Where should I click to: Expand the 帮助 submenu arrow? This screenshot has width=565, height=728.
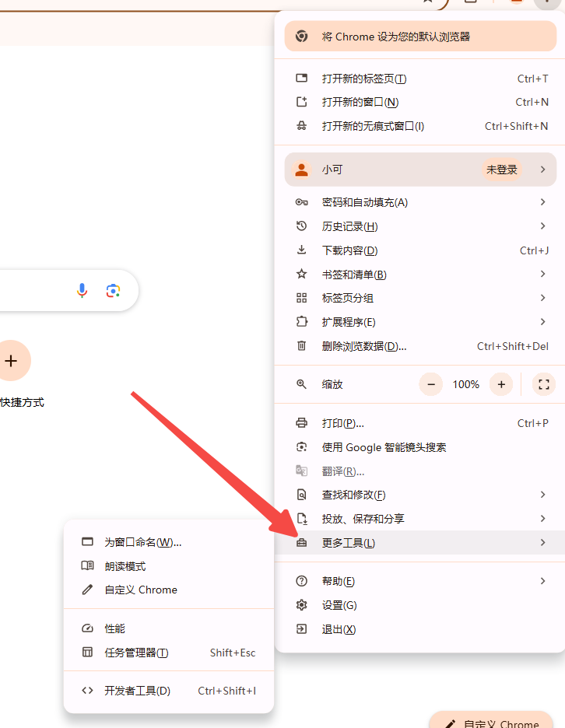(x=542, y=581)
